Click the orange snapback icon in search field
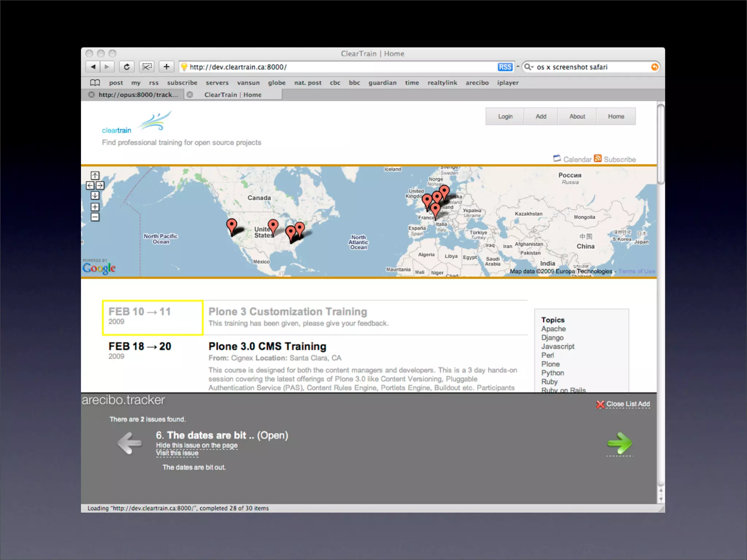The width and height of the screenshot is (747, 560). 655,67
